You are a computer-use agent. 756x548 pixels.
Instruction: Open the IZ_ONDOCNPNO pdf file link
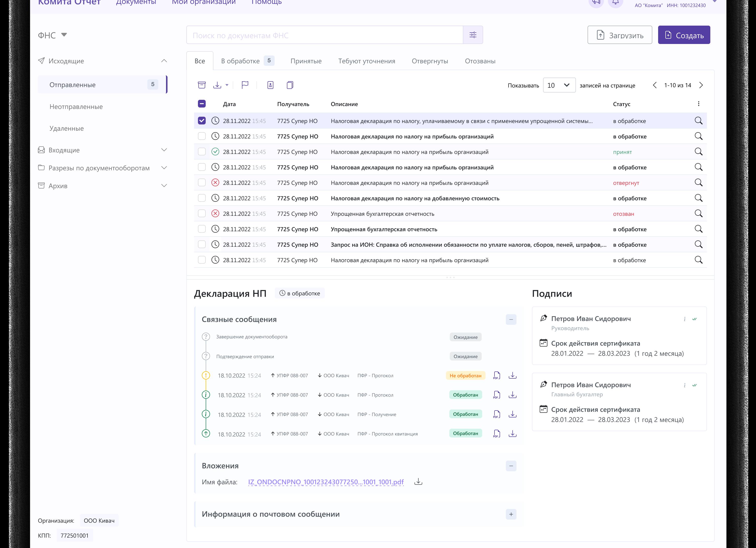[x=326, y=482]
